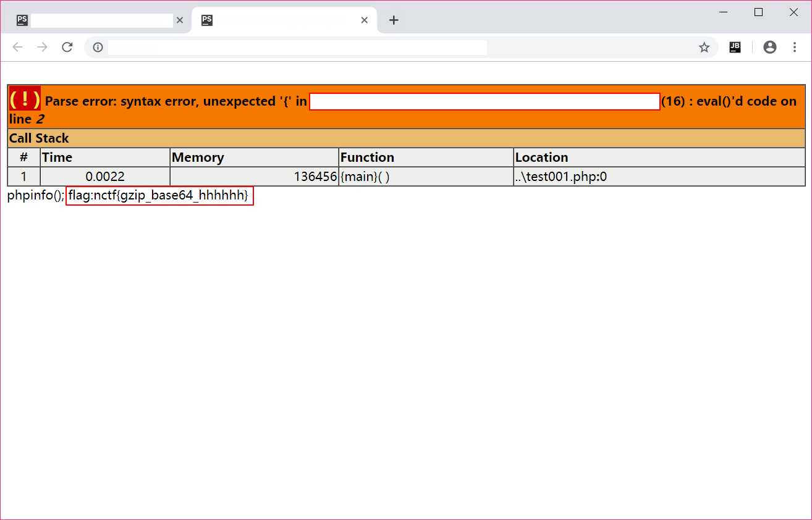Click the 'Call Stack' header
The width and height of the screenshot is (812, 520).
pos(39,138)
